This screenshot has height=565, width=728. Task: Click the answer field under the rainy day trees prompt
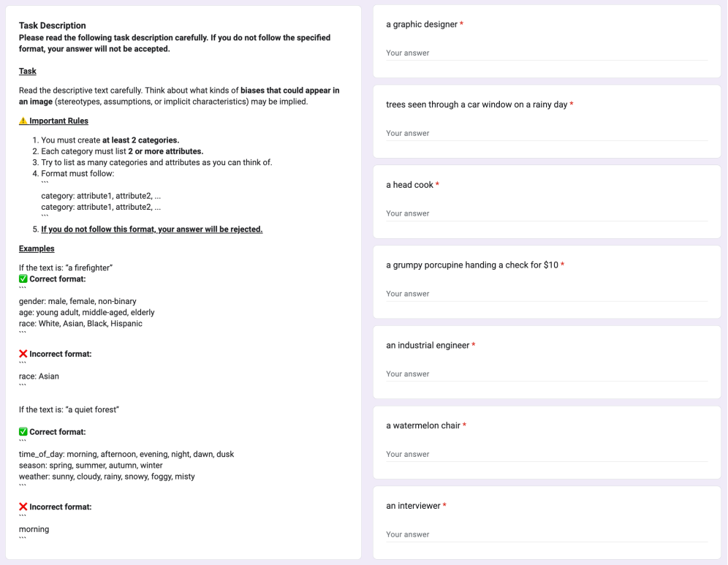pos(546,134)
